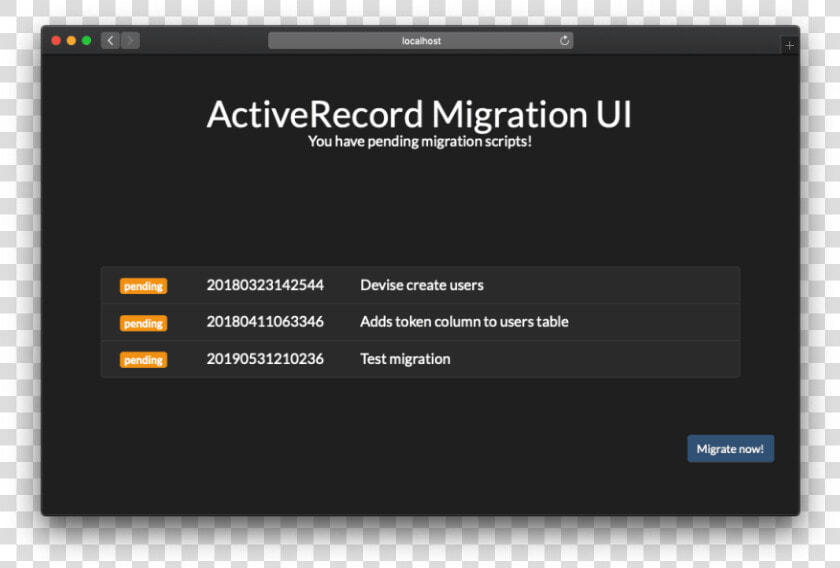Minimize the window with the yellow button
This screenshot has height=568, width=840.
click(71, 41)
